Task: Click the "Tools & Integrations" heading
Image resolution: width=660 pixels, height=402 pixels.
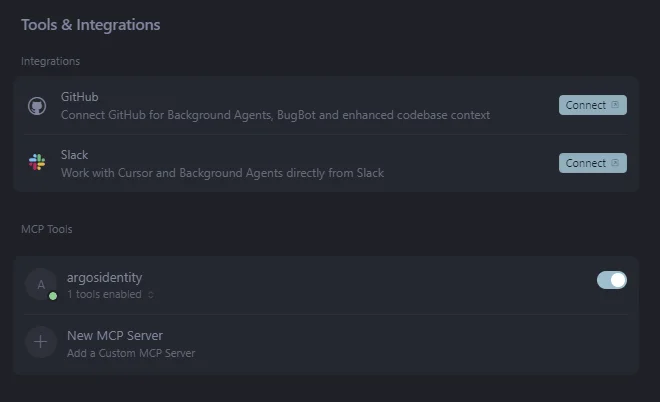Action: [90, 25]
